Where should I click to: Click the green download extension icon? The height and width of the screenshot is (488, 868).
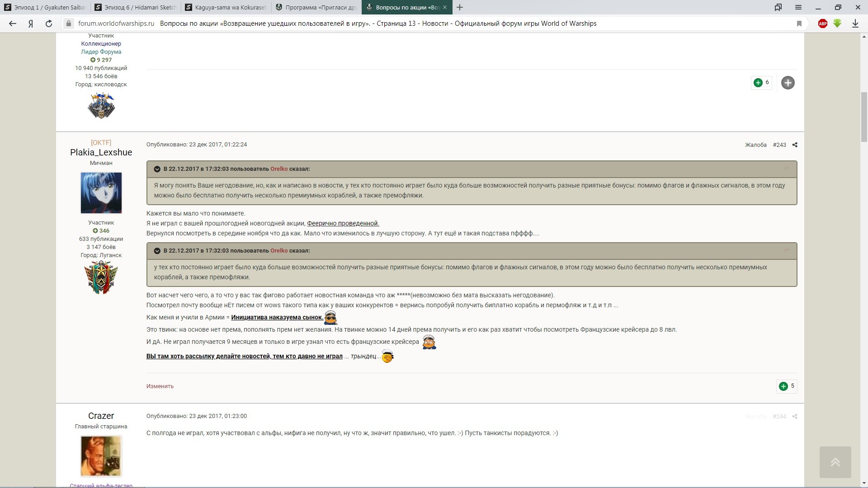[x=837, y=23]
